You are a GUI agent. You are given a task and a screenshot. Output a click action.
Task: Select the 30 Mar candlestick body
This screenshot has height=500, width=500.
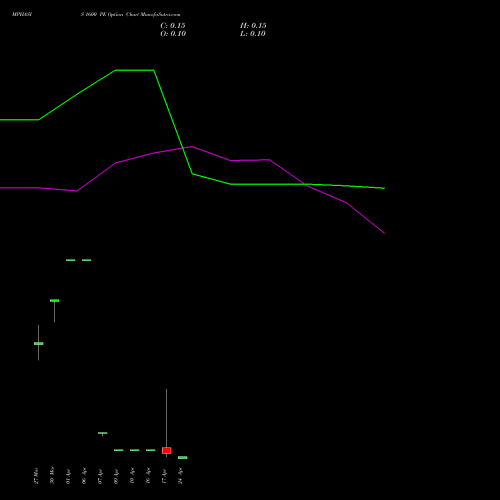55,301
